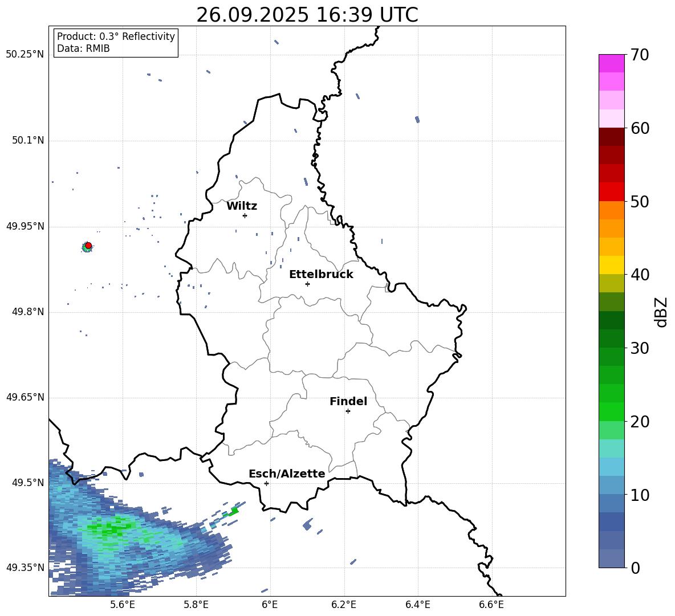Click the magenta top colorbar swatch
The image size is (675, 616).
tap(612, 63)
